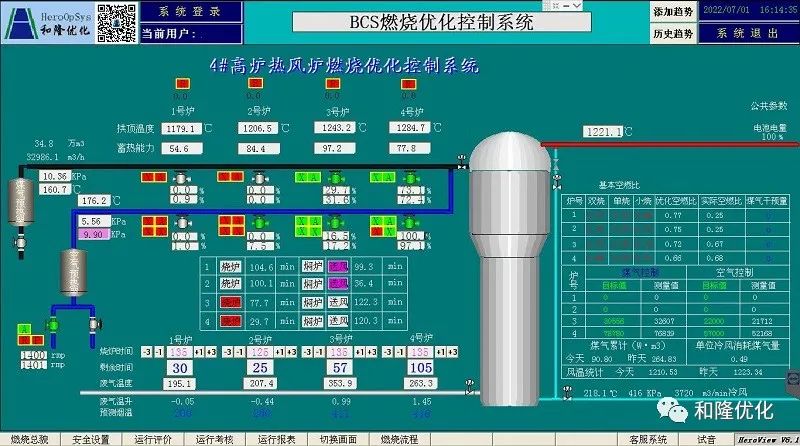The image size is (800, 446).
Task: Open the 燃烧总貌 page
Action: (x=30, y=439)
